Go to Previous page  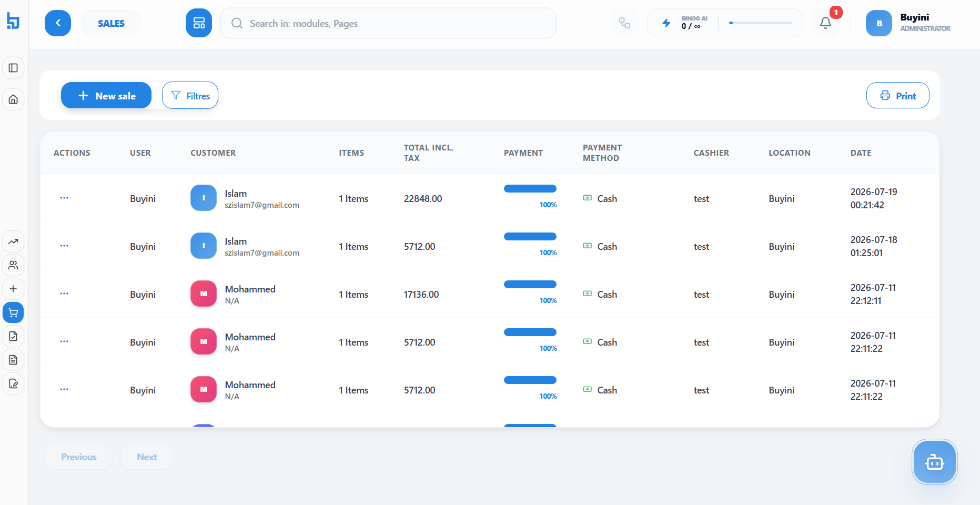(78, 457)
